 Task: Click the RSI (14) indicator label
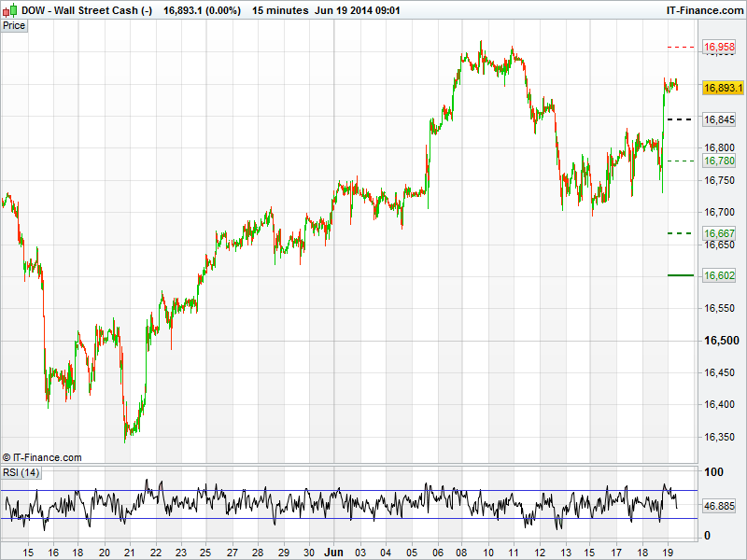coord(21,472)
